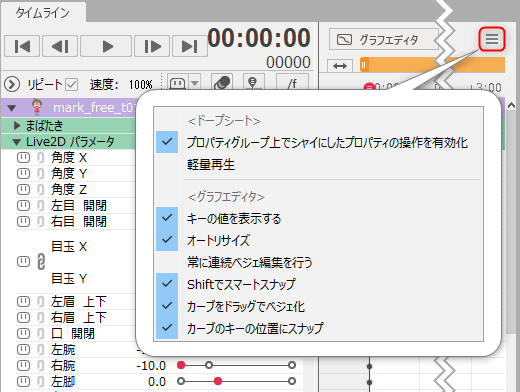Click the keyframe icon for 角度 Y

23,173
